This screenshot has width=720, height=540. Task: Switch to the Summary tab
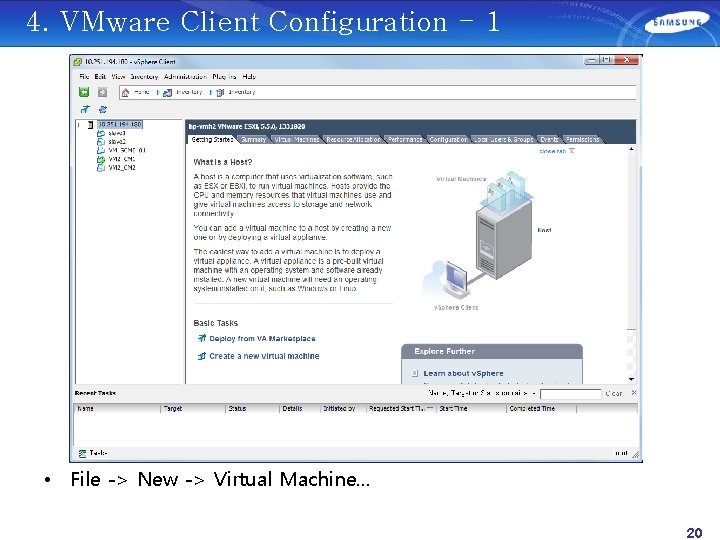point(253,139)
